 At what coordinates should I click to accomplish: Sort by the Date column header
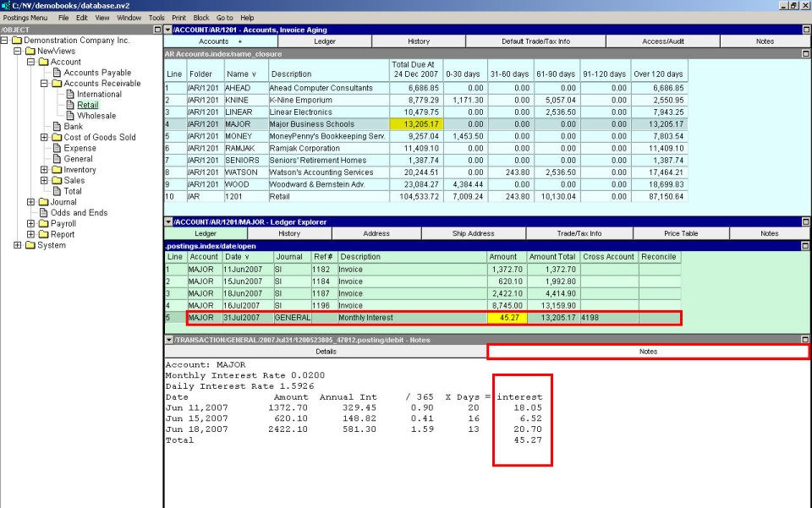click(237, 256)
